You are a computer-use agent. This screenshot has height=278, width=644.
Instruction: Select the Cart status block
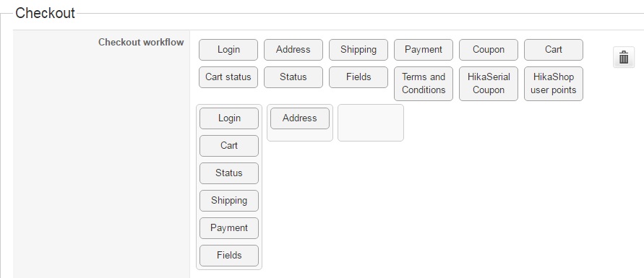[228, 77]
